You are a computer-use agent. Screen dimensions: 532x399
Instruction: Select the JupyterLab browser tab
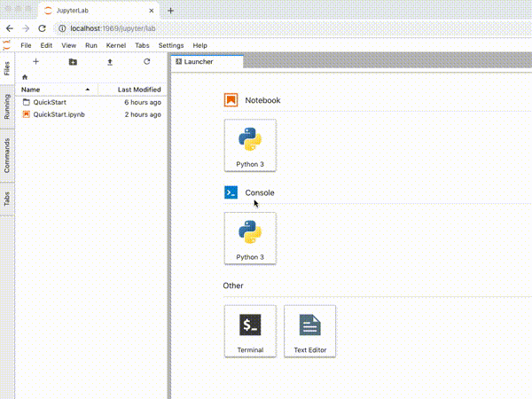coord(99,11)
